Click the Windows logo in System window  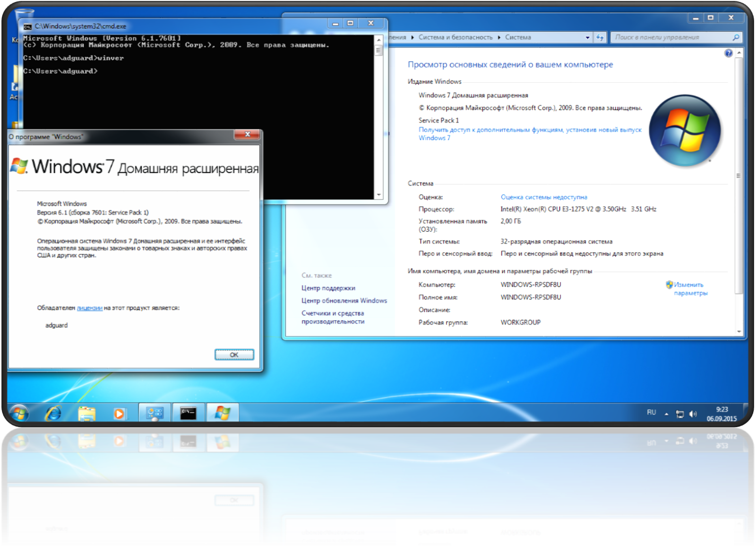point(685,131)
